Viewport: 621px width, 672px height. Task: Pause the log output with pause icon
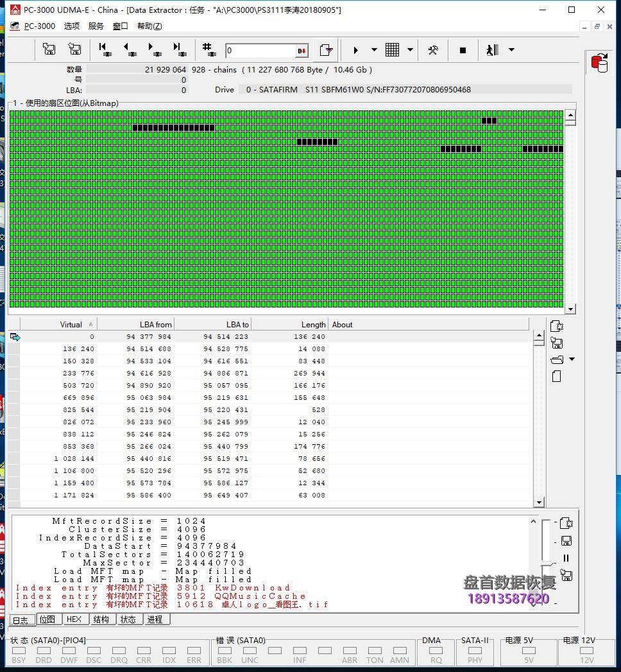click(x=566, y=558)
